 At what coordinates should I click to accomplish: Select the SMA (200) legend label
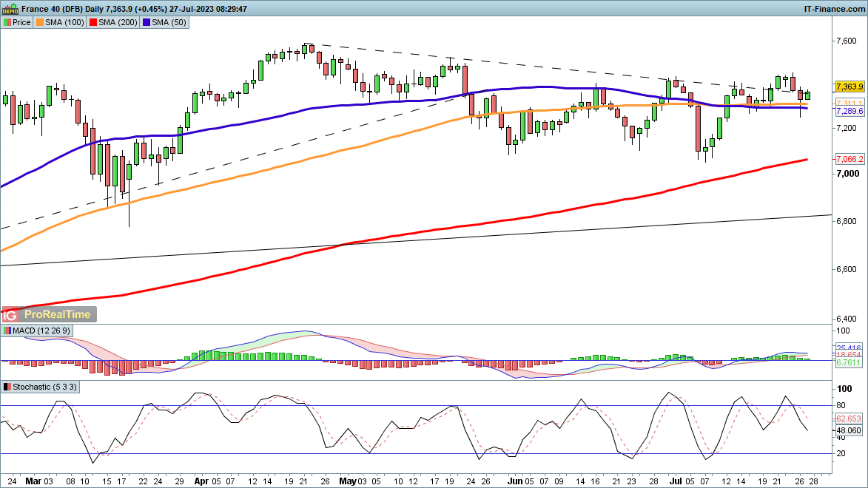pyautogui.click(x=118, y=23)
